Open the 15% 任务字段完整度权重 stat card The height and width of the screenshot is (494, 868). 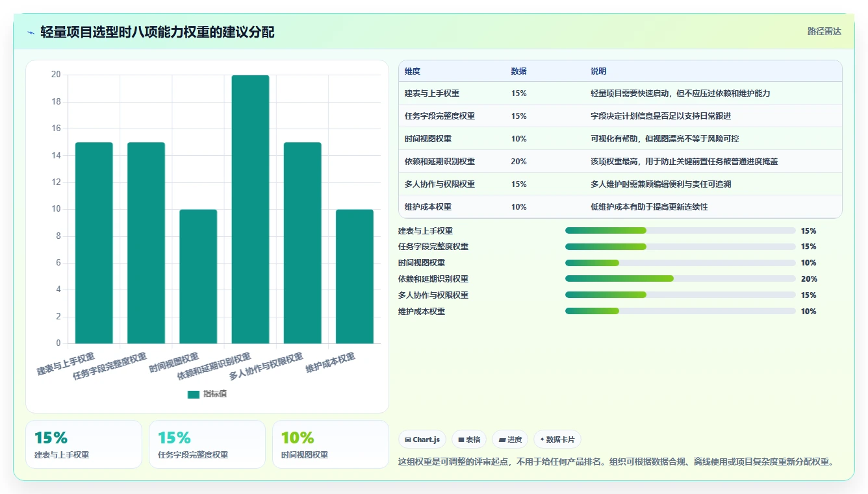pos(207,445)
